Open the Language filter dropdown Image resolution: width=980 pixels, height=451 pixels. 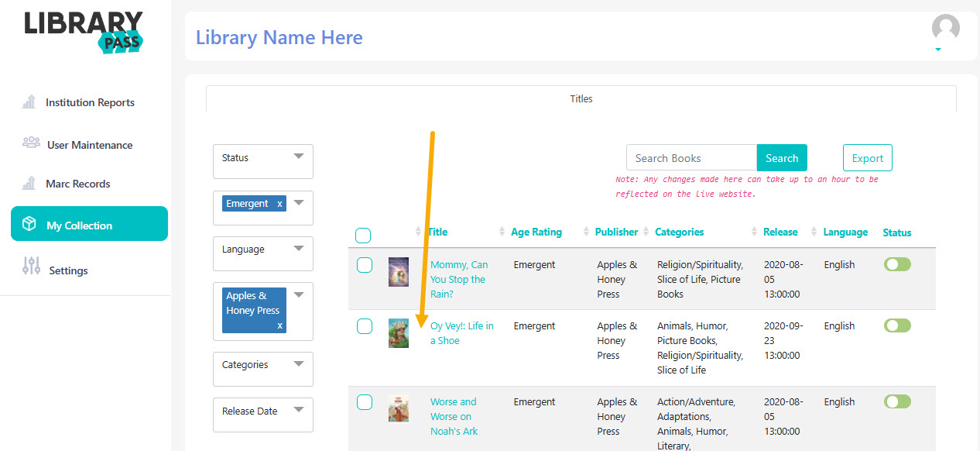tap(263, 253)
